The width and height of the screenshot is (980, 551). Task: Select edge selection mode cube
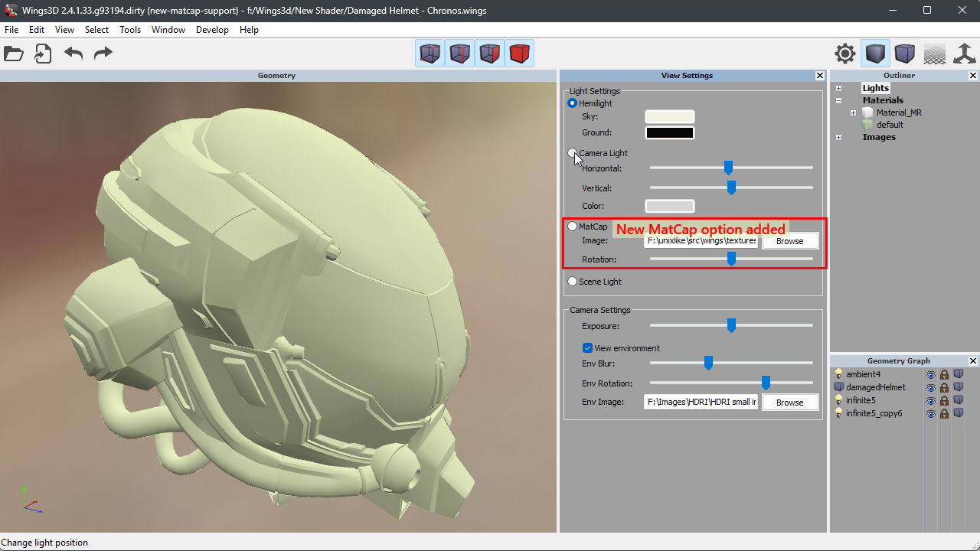460,54
